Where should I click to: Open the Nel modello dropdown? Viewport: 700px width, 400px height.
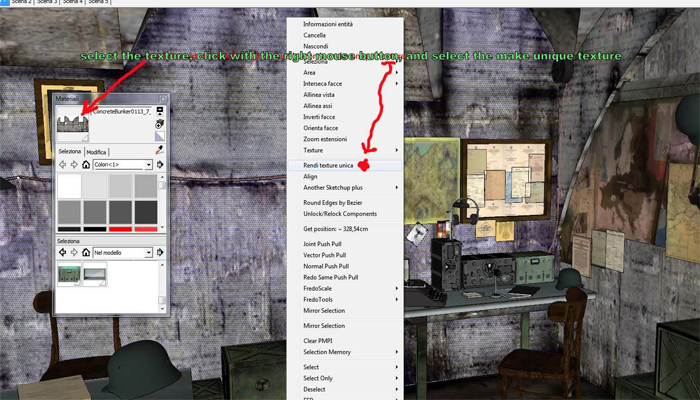click(122, 253)
